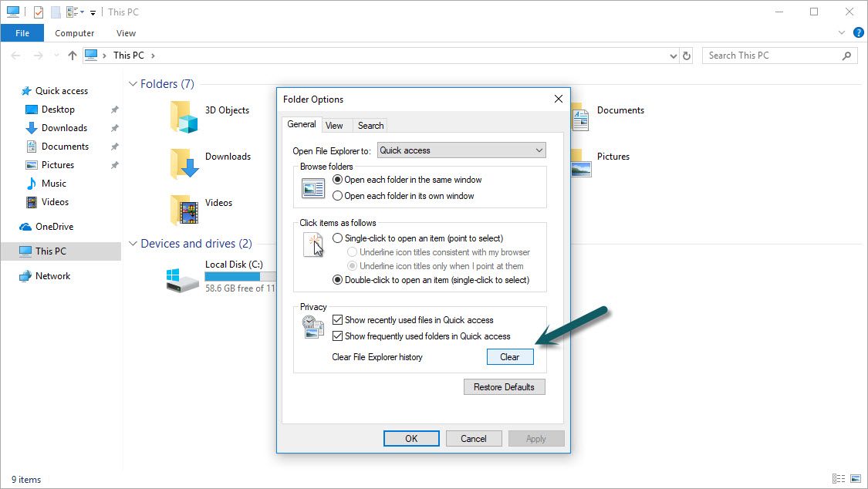The width and height of the screenshot is (868, 489).
Task: Expand the chevron after This PC in address bar
Action: click(x=153, y=56)
